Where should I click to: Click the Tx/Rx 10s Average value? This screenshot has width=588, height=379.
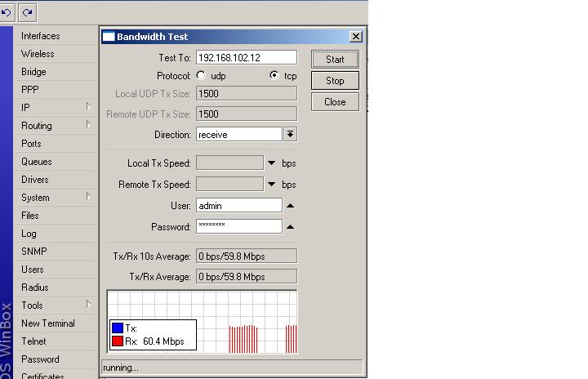pyautogui.click(x=247, y=256)
